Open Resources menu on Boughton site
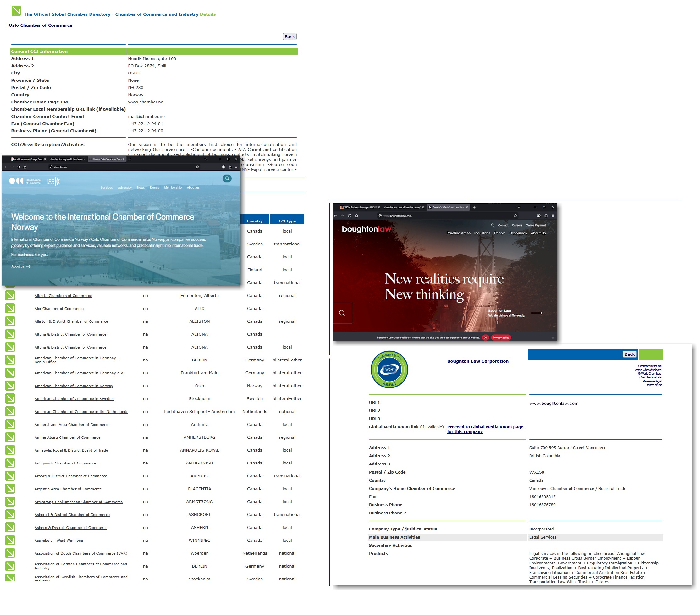The width and height of the screenshot is (700, 615). coord(518,233)
